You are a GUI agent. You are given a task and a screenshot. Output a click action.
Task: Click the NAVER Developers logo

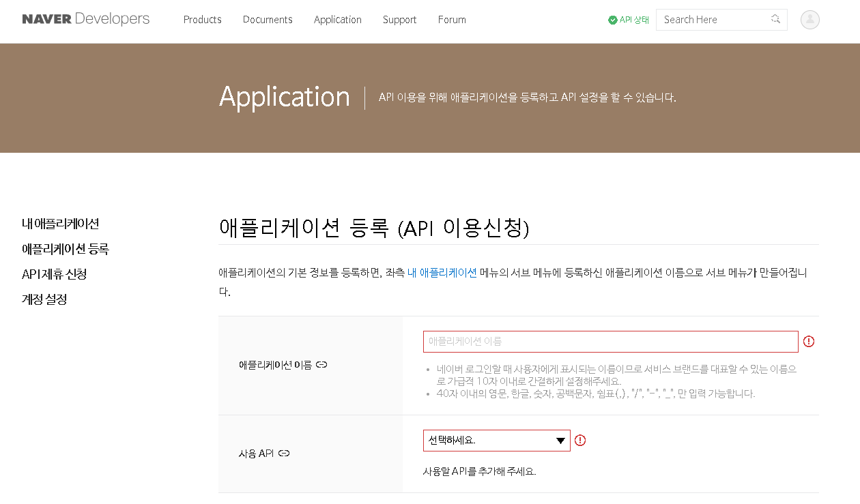coord(86,19)
